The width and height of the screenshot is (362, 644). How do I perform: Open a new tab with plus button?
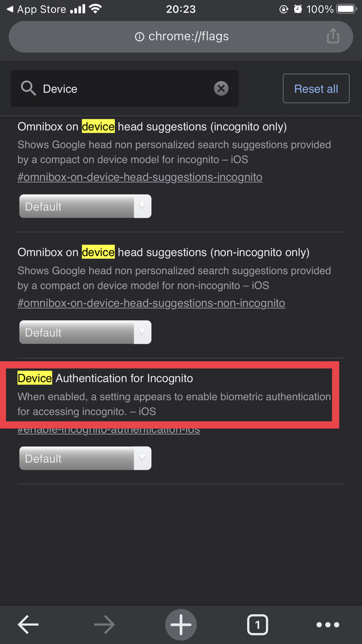181,625
